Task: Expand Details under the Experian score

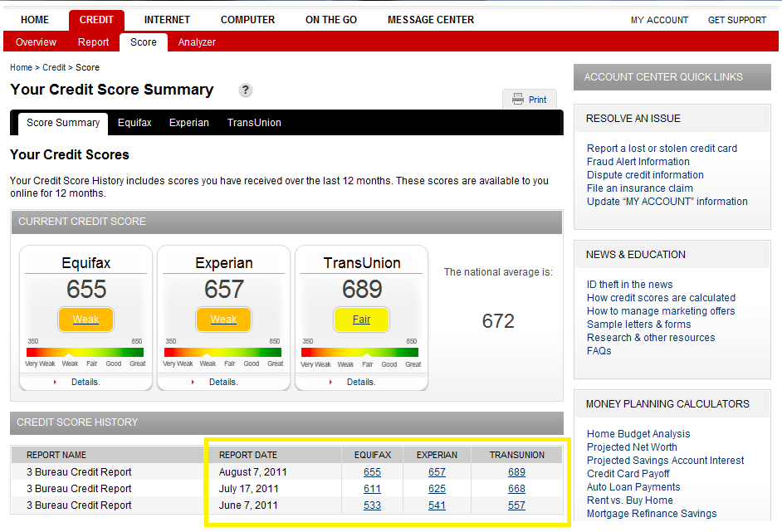Action: [x=222, y=382]
